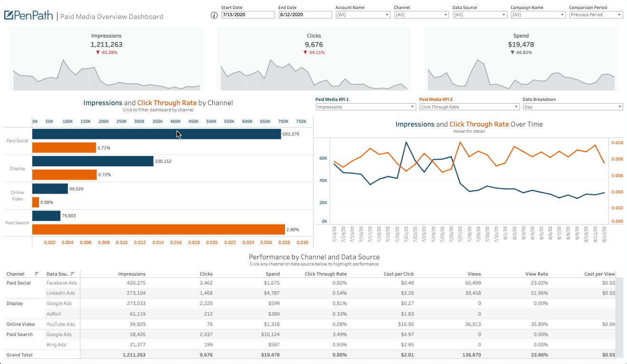Select the Bing Ads data source row
Screen dimensions: 627x364
pos(56,344)
